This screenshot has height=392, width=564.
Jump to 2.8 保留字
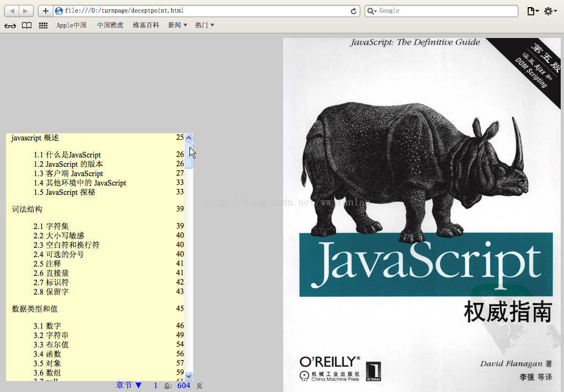coord(51,292)
